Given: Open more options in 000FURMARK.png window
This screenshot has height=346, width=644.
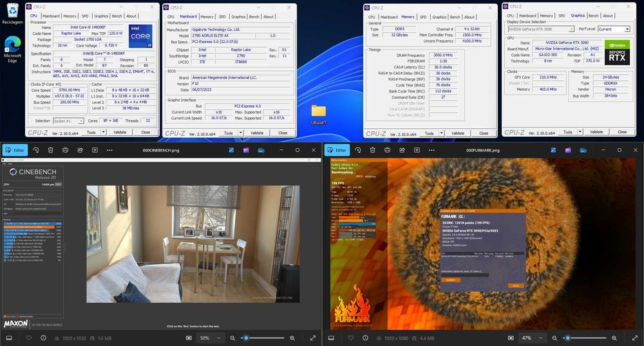Looking at the screenshot, I should (x=431, y=150).
